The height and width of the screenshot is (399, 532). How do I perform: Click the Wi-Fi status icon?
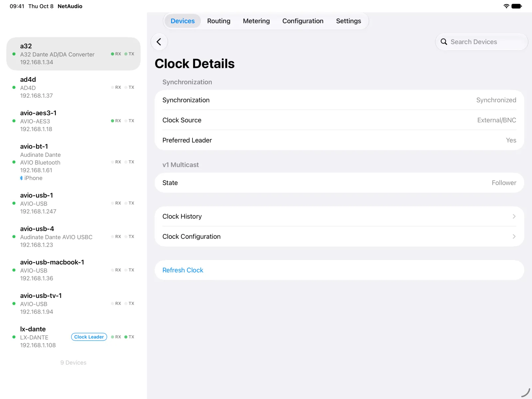pyautogui.click(x=506, y=6)
